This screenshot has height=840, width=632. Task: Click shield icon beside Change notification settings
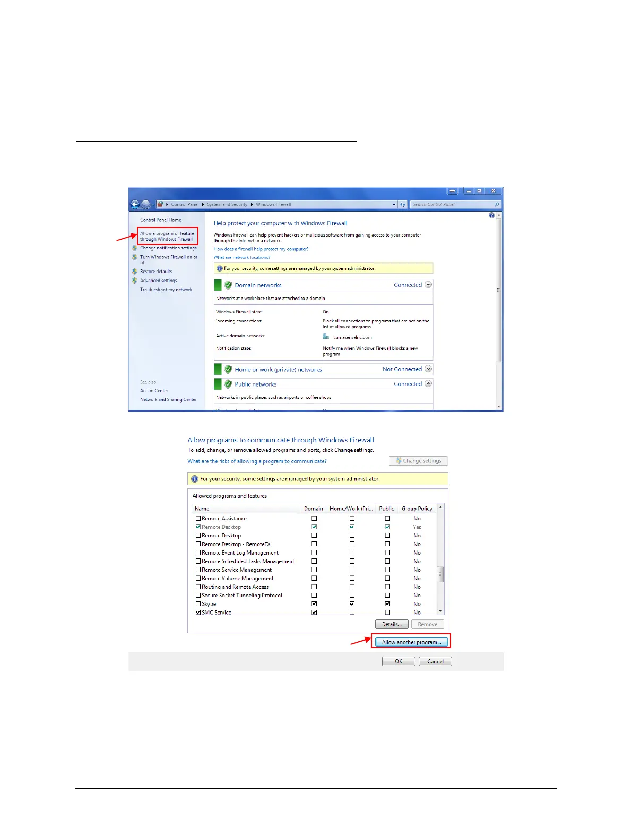click(x=135, y=248)
